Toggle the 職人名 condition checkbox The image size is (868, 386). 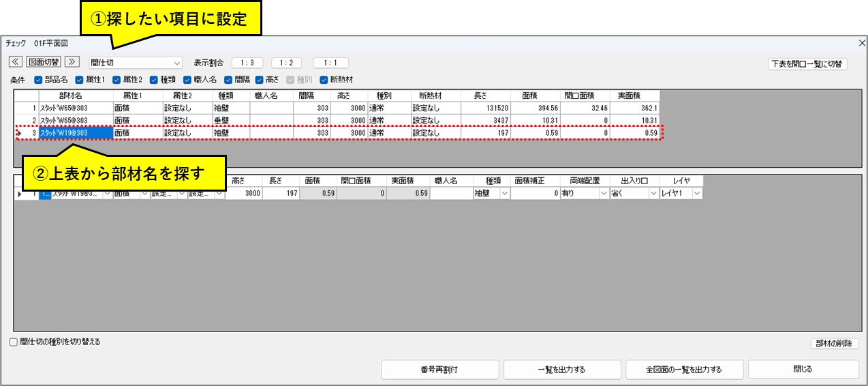click(188, 80)
